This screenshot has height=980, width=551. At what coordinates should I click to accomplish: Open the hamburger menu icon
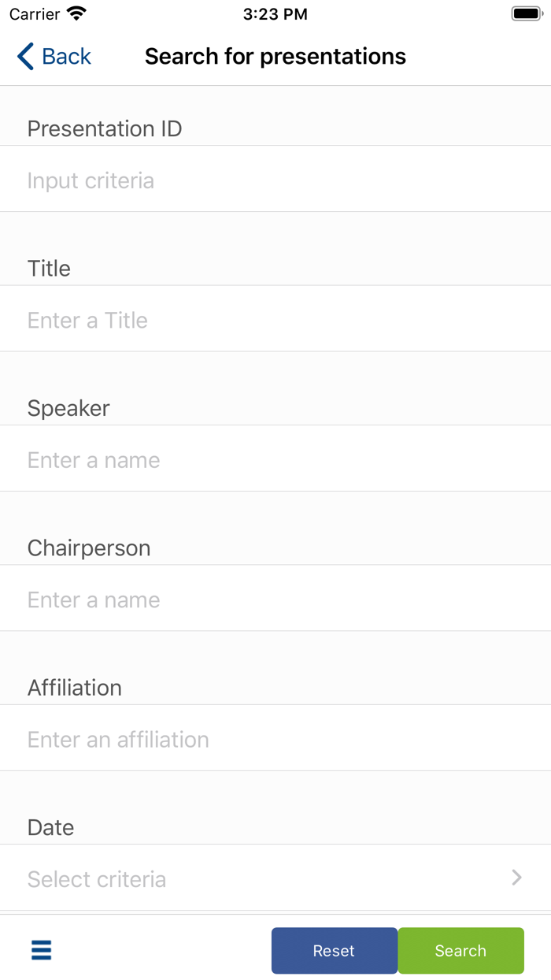41,950
